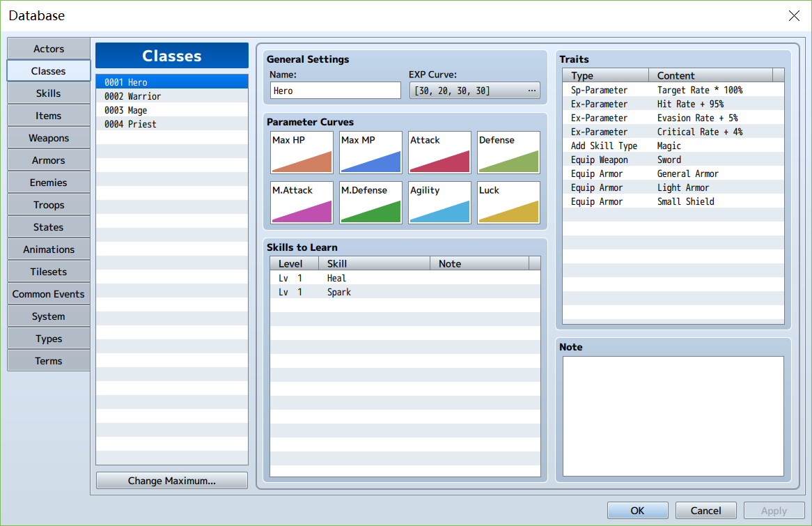Open the Max MP parameter curve

click(x=370, y=153)
